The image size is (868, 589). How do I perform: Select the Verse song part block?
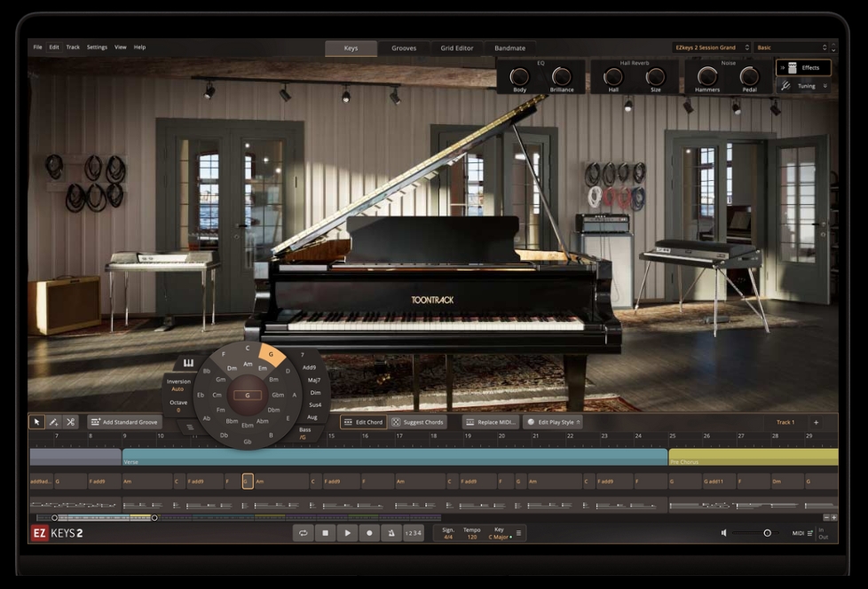[395, 457]
